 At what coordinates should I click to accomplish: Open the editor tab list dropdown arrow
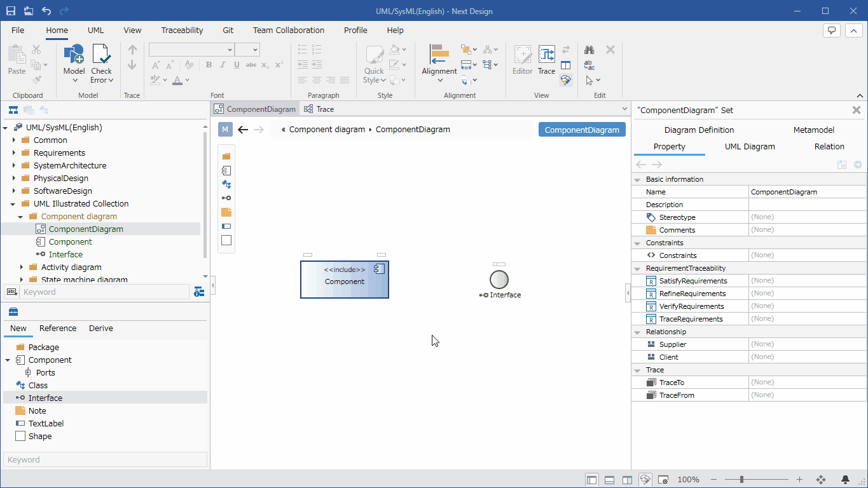[x=624, y=109]
